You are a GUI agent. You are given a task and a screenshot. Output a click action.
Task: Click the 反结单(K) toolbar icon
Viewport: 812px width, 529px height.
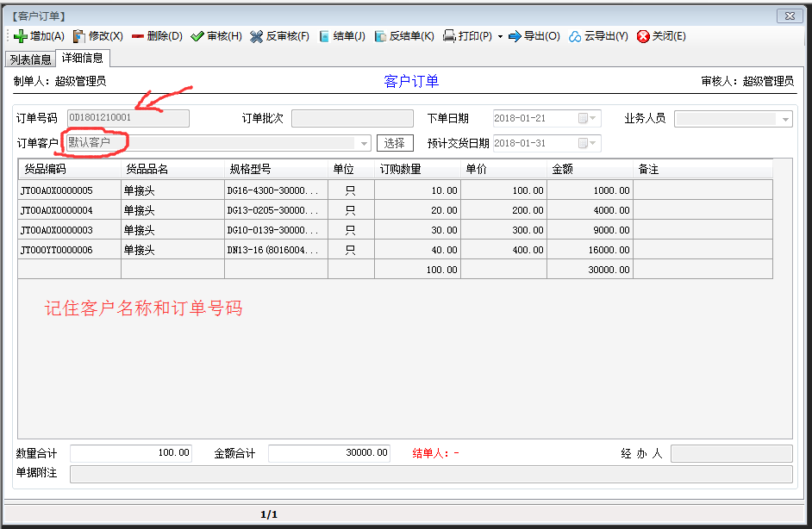380,36
